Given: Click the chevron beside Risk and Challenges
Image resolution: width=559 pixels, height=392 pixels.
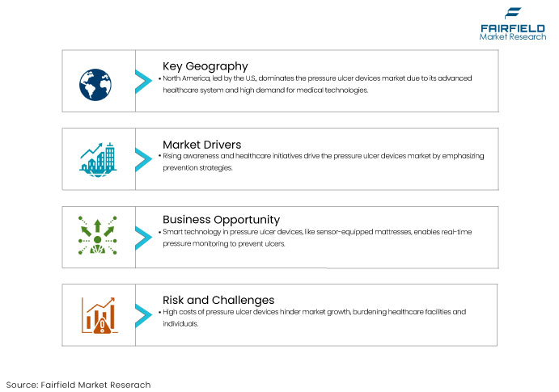Looking at the screenshot, I should click(x=144, y=316).
